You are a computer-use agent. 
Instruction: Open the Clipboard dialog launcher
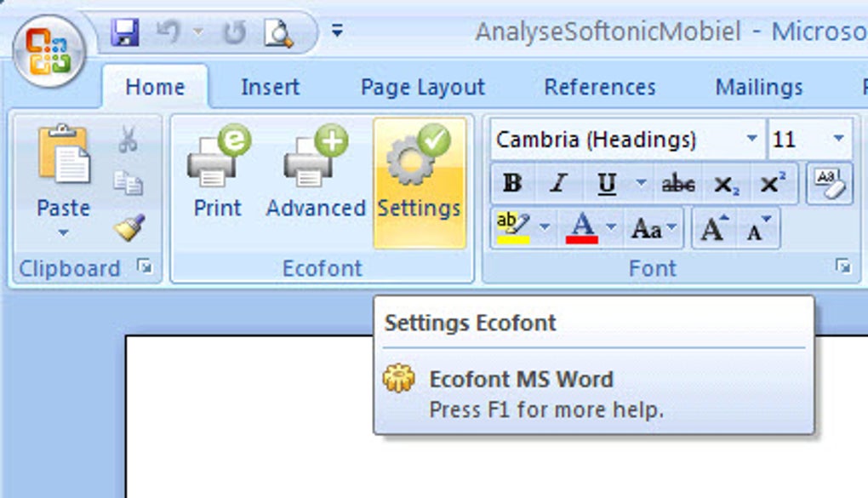145,267
